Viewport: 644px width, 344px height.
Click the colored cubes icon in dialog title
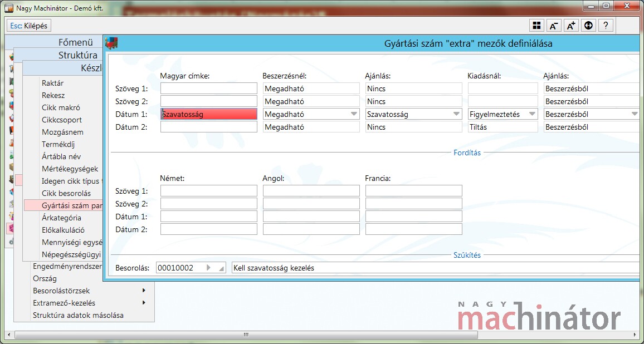(x=111, y=43)
